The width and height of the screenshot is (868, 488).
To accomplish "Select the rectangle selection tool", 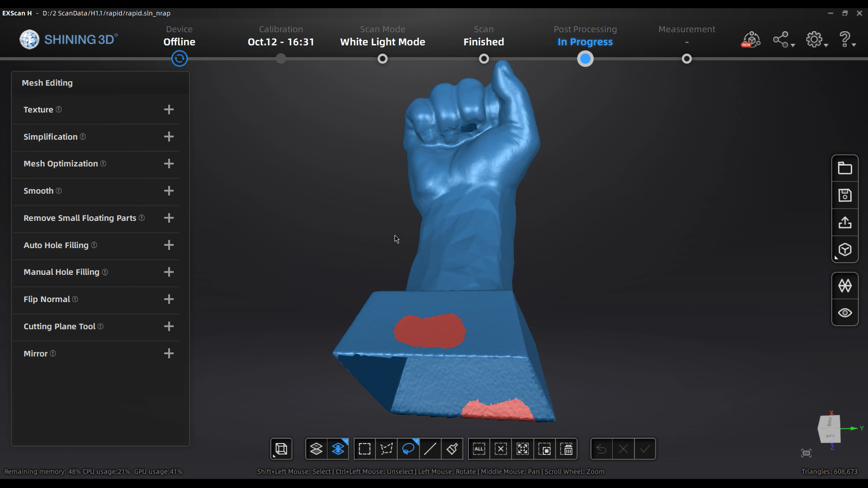I will coord(364,449).
